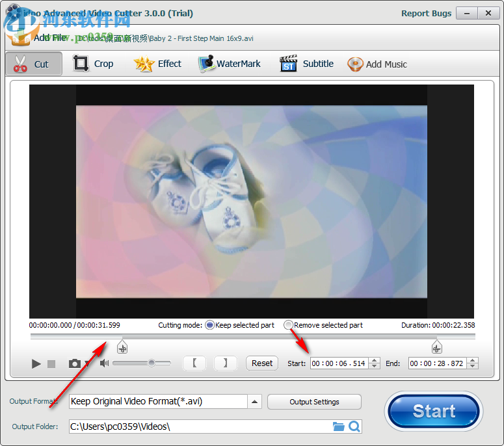Click the big Start button
Image resolution: width=504 pixels, height=446 pixels.
tap(434, 411)
